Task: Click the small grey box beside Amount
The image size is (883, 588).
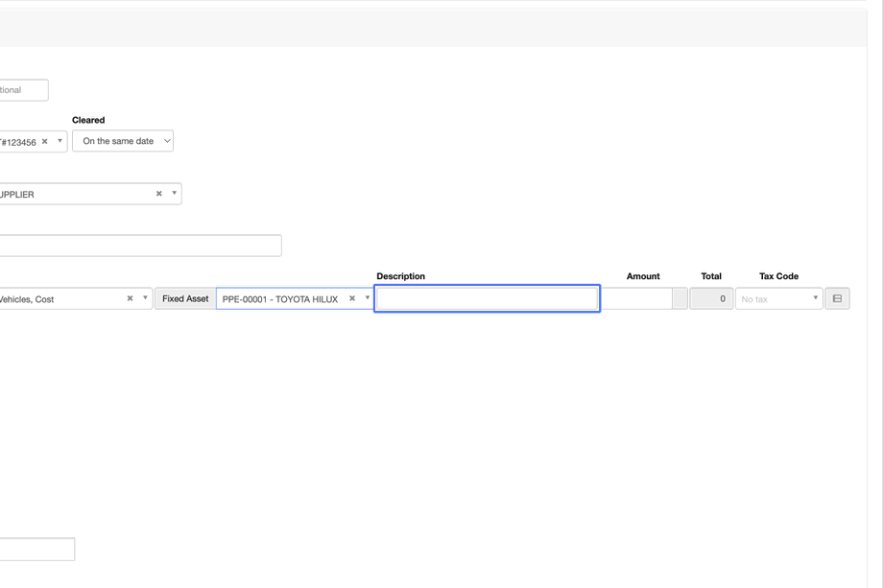Action: pos(680,298)
